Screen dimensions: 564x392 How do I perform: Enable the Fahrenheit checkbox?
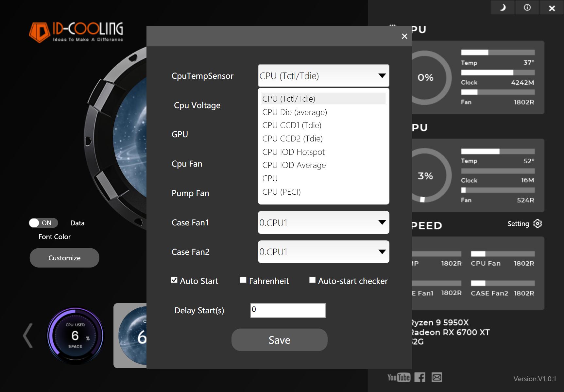[243, 280]
